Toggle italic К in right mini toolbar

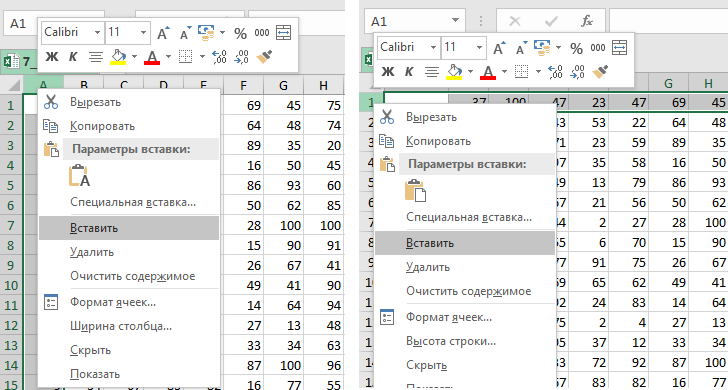click(409, 72)
